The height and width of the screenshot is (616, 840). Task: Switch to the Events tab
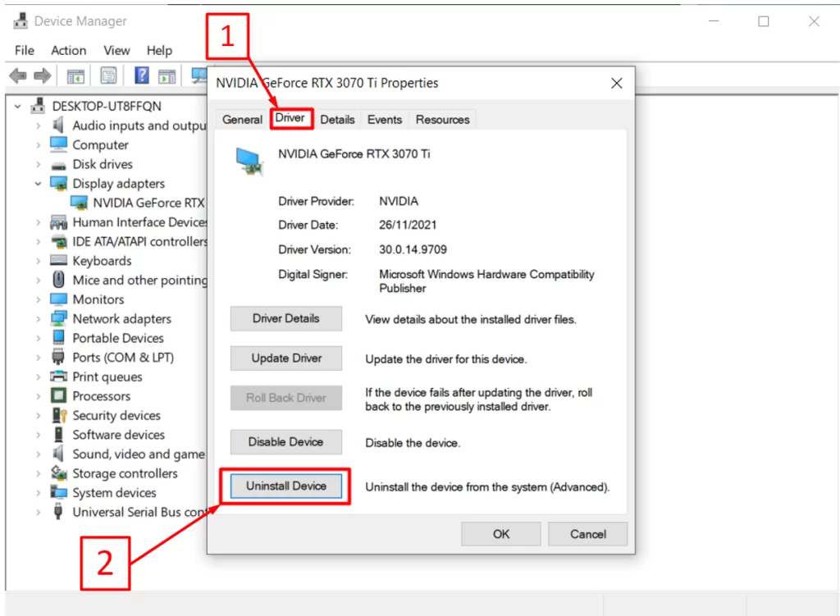coord(385,120)
